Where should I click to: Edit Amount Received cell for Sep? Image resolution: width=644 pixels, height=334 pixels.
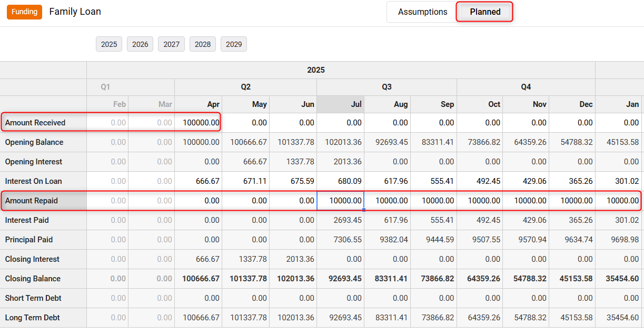coord(433,123)
